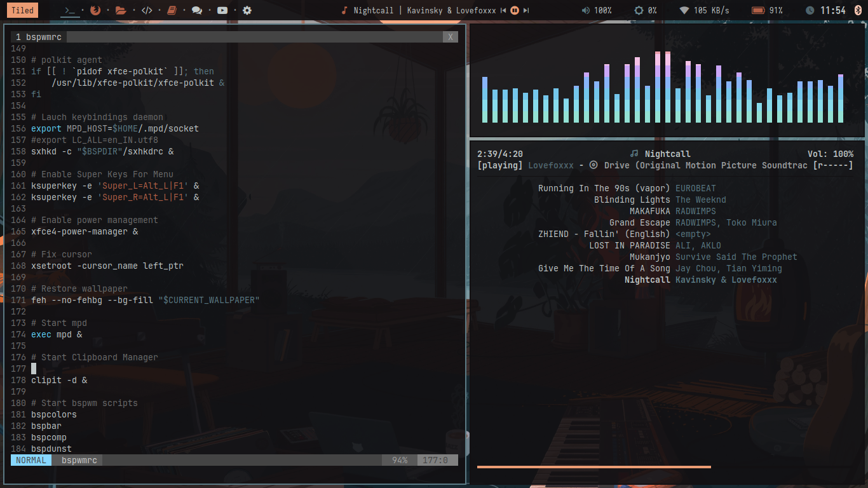Click the 0% brightness value
Image resolution: width=868 pixels, height=488 pixels.
click(x=653, y=10)
